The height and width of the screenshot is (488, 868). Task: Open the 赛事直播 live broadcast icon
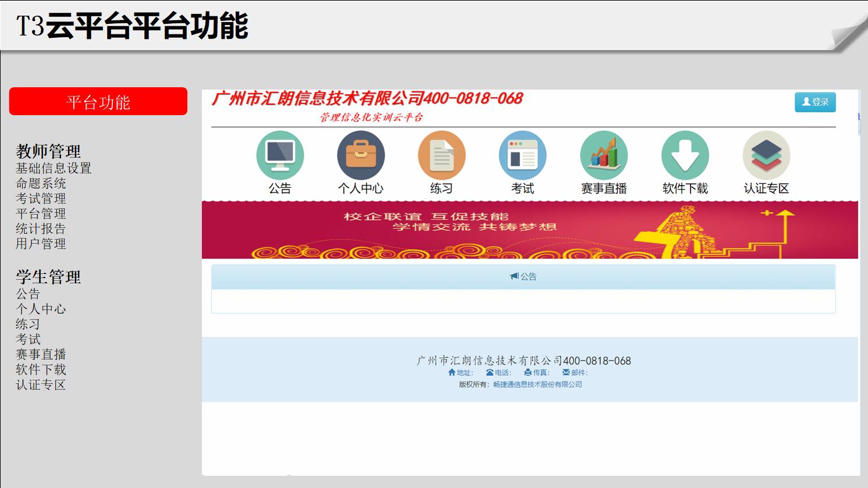coord(603,154)
